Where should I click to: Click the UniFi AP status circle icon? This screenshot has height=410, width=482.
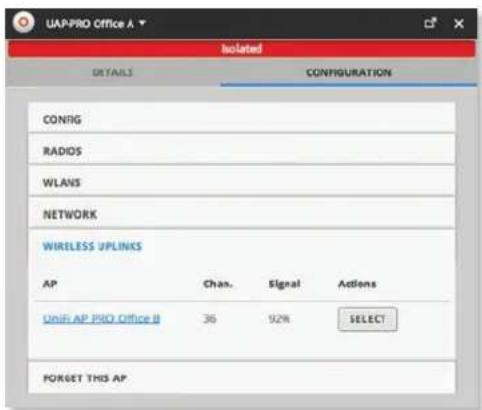coord(23,23)
